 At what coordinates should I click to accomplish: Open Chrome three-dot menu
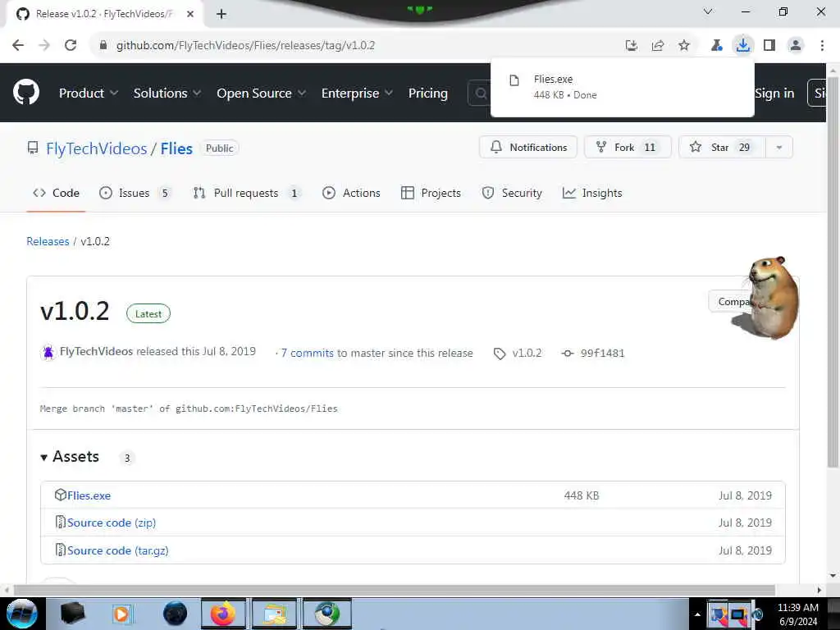point(822,45)
